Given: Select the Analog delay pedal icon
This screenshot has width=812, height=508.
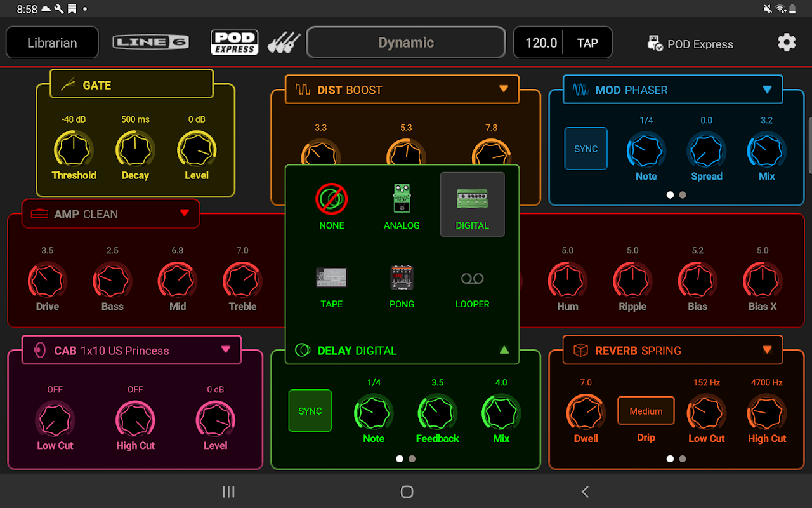Looking at the screenshot, I should click(x=402, y=199).
